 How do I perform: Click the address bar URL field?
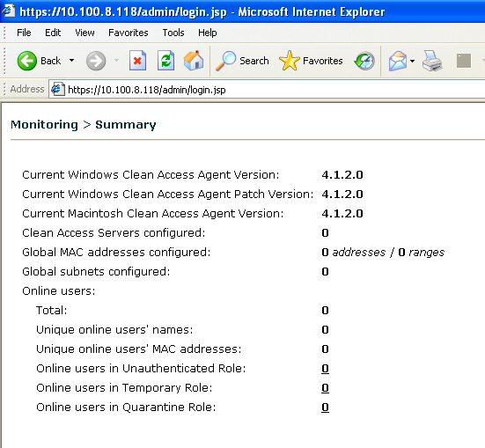tap(267, 90)
